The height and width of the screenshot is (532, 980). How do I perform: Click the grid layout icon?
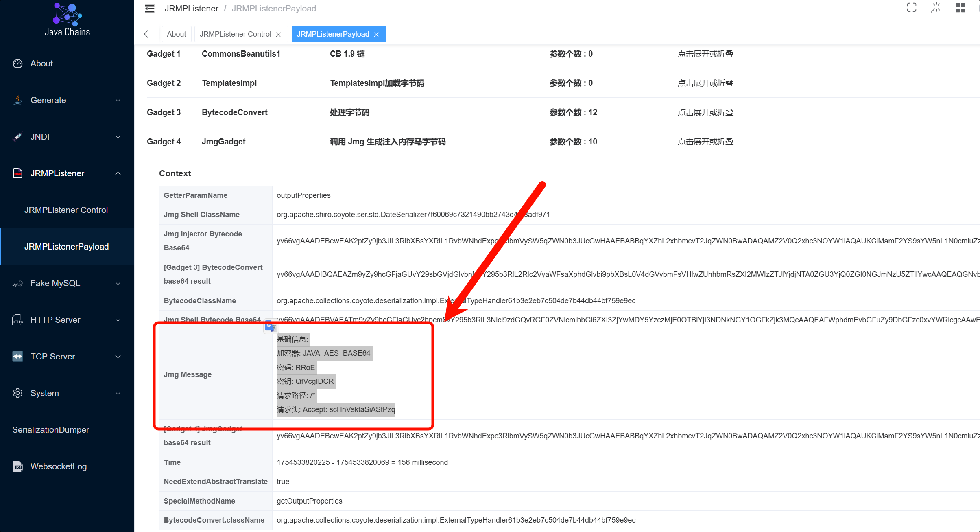pyautogui.click(x=960, y=8)
